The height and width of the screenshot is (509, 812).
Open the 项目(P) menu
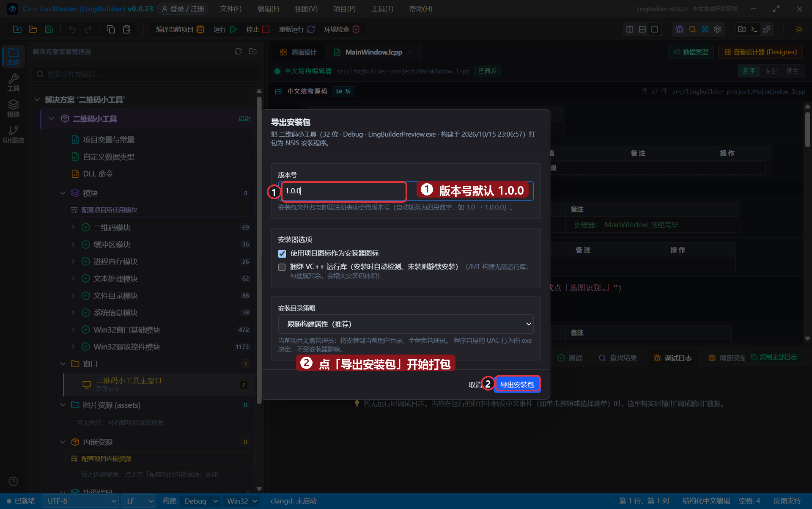(x=344, y=9)
